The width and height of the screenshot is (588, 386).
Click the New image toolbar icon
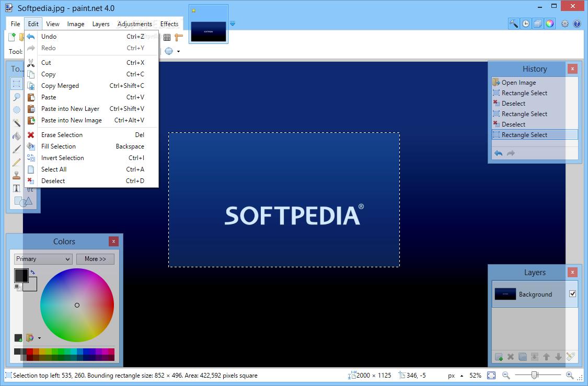pos(12,37)
